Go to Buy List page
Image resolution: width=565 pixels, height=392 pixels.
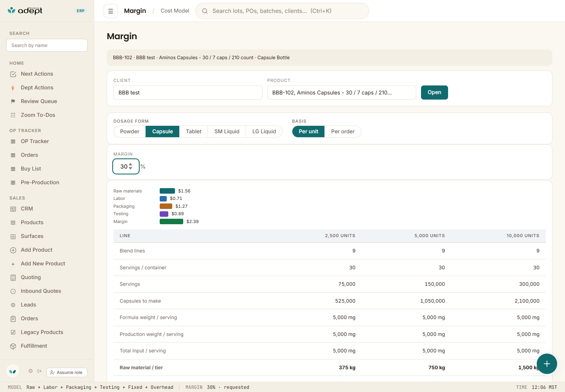[31, 169]
